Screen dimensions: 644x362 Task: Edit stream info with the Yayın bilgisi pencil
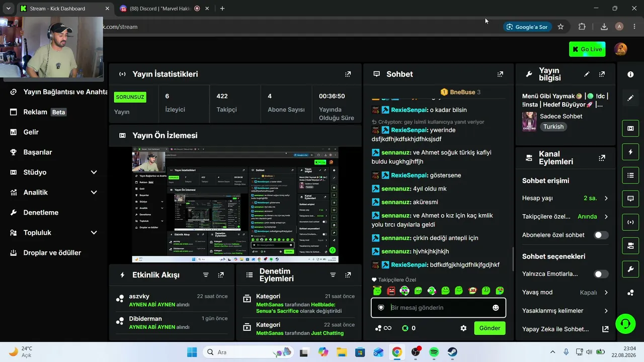click(587, 74)
